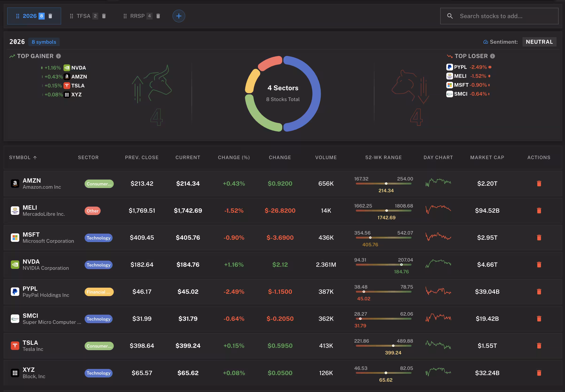Open the RRSP watchlist tab

point(137,16)
